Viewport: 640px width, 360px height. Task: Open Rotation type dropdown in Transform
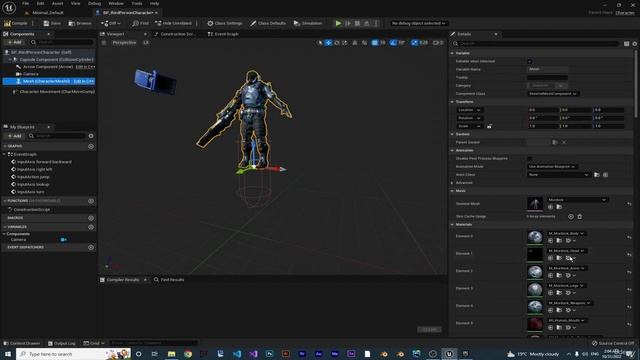click(x=469, y=118)
